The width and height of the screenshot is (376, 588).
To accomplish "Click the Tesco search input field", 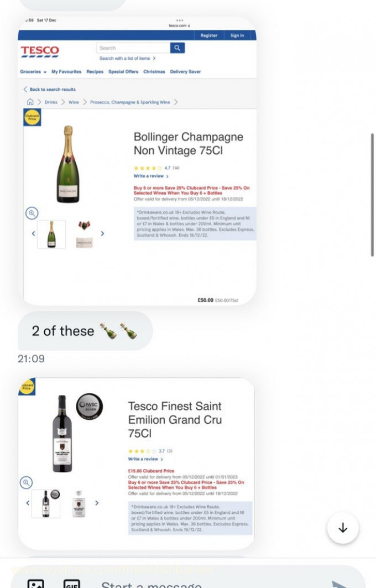I will [x=133, y=48].
